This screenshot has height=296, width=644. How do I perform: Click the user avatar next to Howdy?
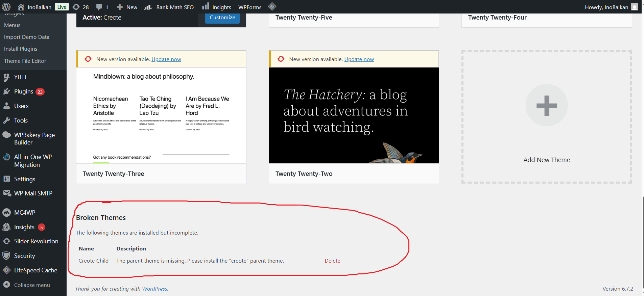click(635, 7)
